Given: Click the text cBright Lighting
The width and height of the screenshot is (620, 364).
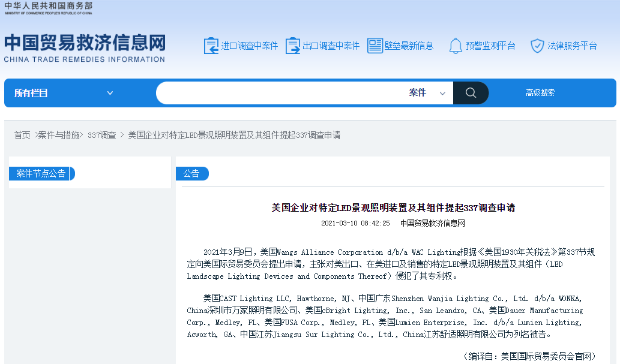Looking at the screenshot, I should pyautogui.click(x=355, y=311).
